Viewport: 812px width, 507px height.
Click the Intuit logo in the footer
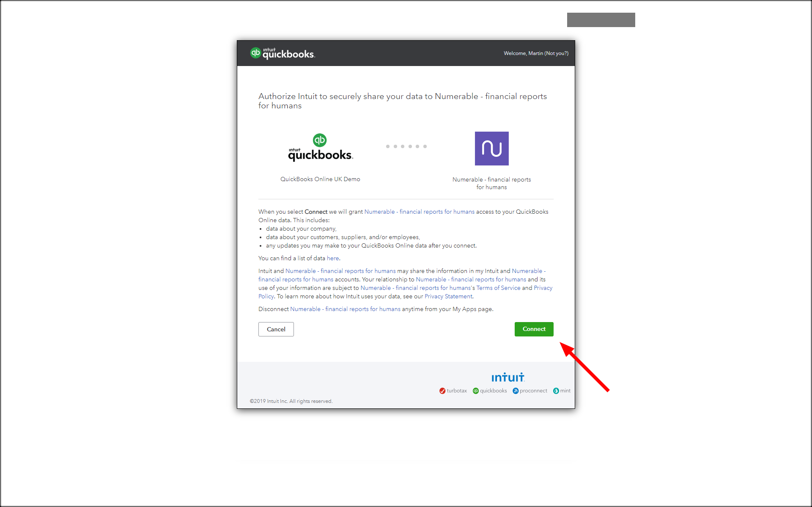508,377
